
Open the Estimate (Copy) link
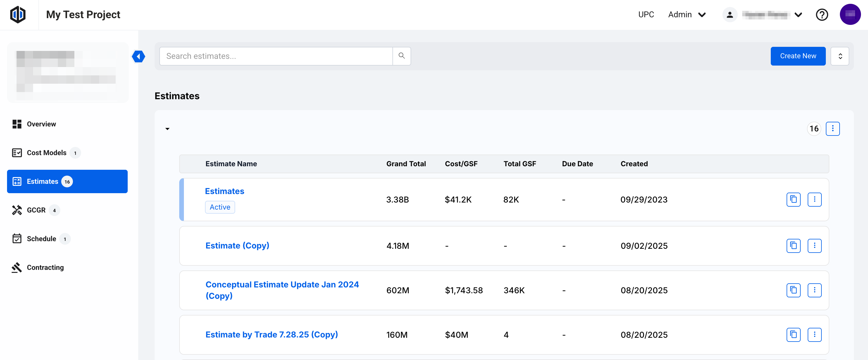pos(237,246)
